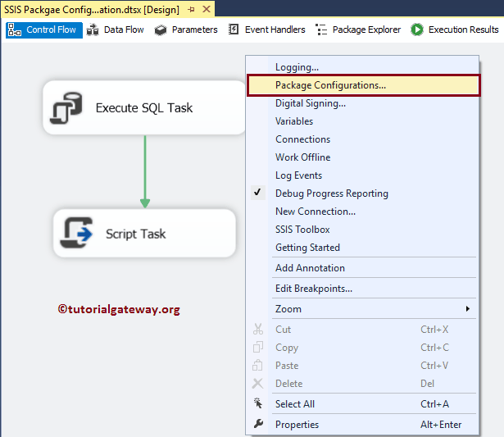Screen dimensions: 504x437
Task: Select Connections in the context menu
Action: [x=362, y=139]
